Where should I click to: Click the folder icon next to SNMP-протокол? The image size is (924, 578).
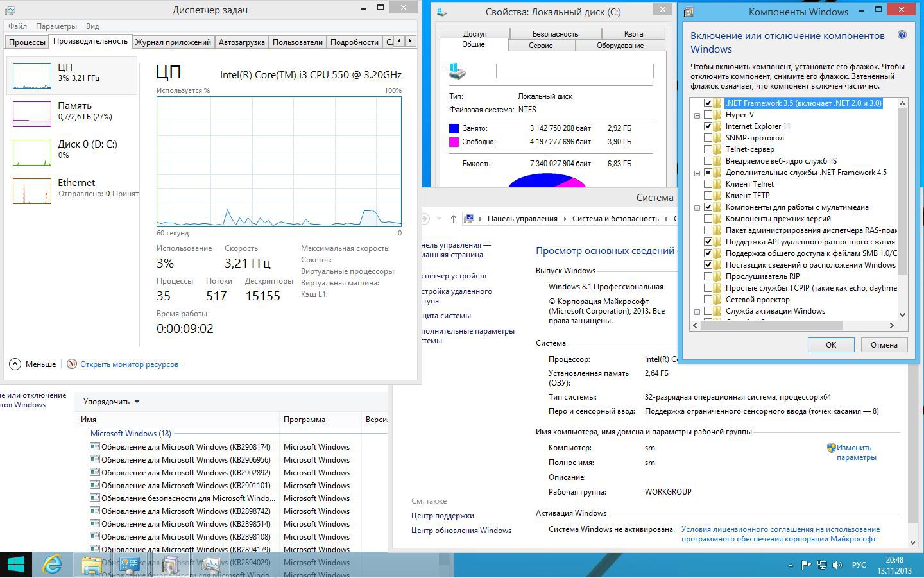click(x=717, y=138)
